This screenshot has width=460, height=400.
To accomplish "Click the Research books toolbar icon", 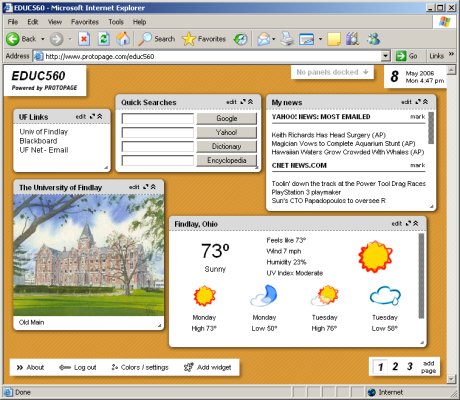I will 352,39.
